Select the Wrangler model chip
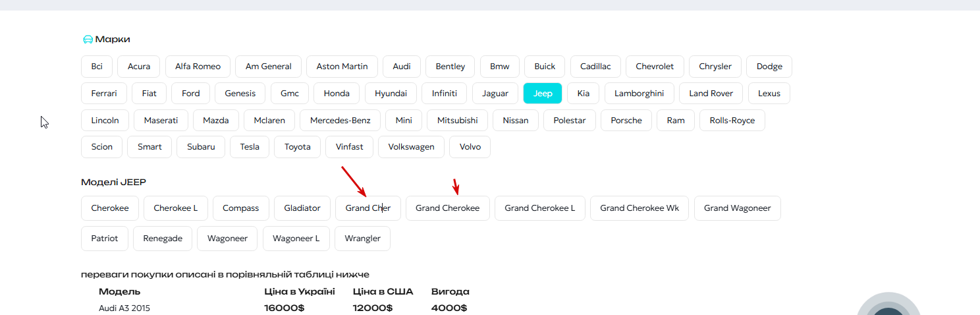Image resolution: width=980 pixels, height=315 pixels. pyautogui.click(x=362, y=239)
